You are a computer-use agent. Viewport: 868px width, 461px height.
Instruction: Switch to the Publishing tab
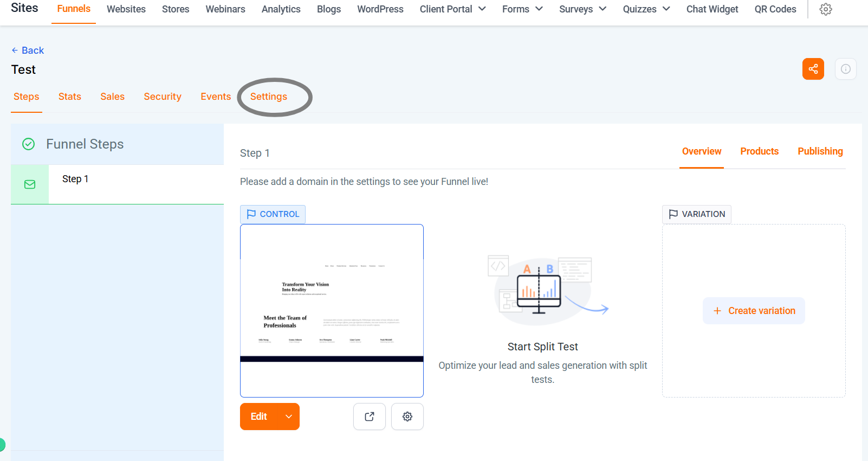(820, 151)
